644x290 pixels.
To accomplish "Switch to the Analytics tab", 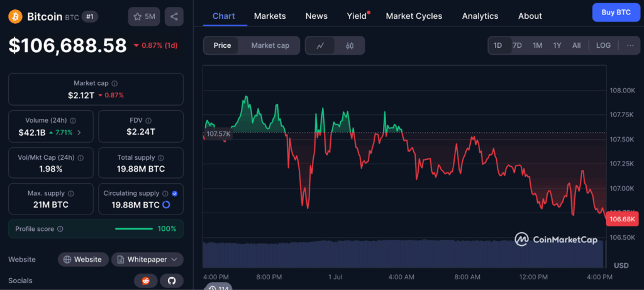I will point(480,16).
